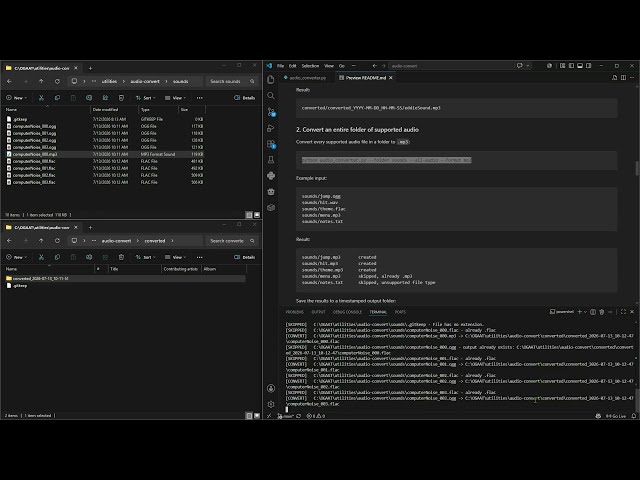Select audio-convert breadcrumb in sounds window
The height and width of the screenshot is (480, 640).
(145, 81)
